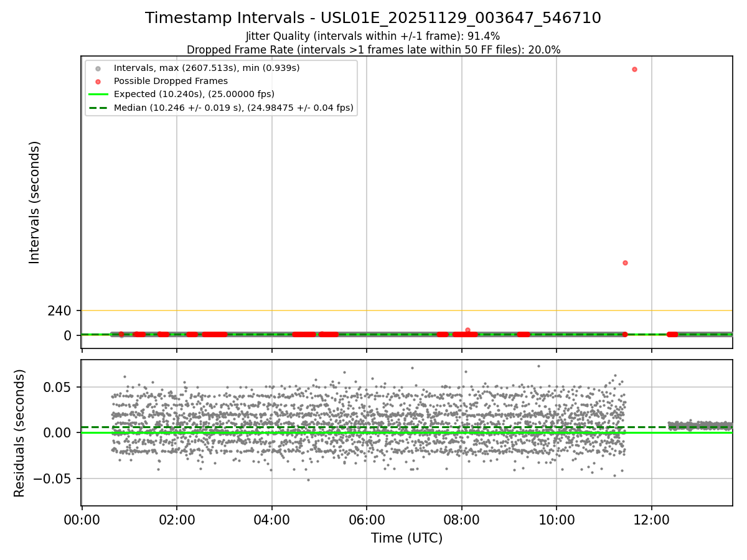Click the dense residual cluster after 12:30

(x=700, y=426)
